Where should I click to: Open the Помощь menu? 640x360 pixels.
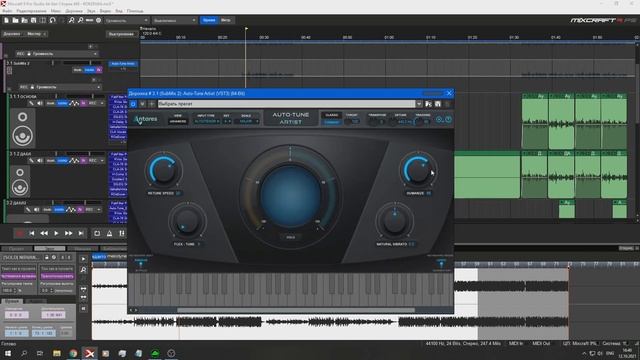pos(135,11)
